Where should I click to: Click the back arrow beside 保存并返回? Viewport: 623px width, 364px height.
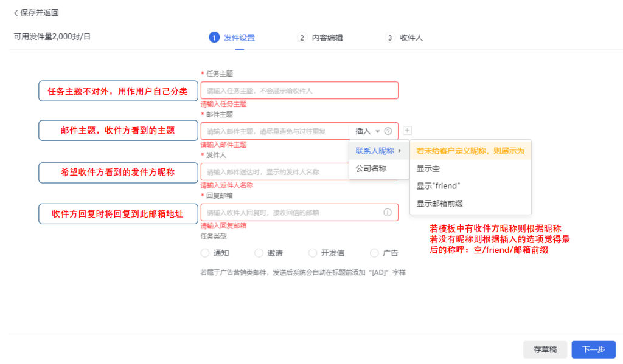point(16,13)
